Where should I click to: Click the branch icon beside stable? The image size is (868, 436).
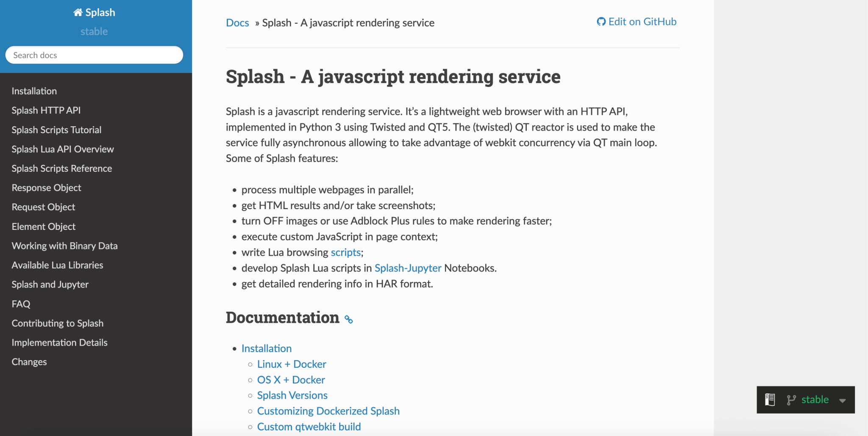pos(791,400)
